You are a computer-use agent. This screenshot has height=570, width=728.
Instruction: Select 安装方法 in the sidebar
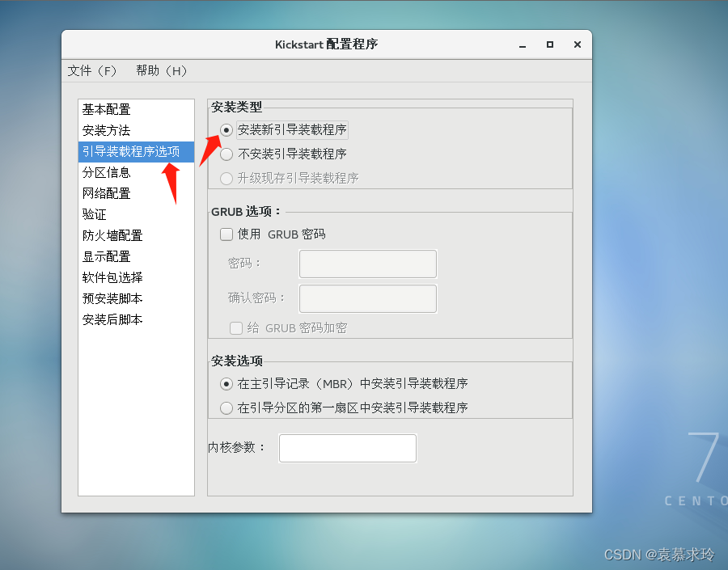click(x=136, y=130)
